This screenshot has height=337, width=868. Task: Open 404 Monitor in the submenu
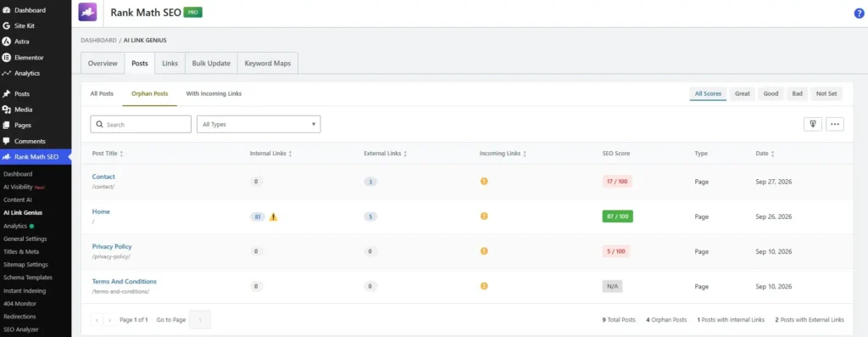(20, 304)
